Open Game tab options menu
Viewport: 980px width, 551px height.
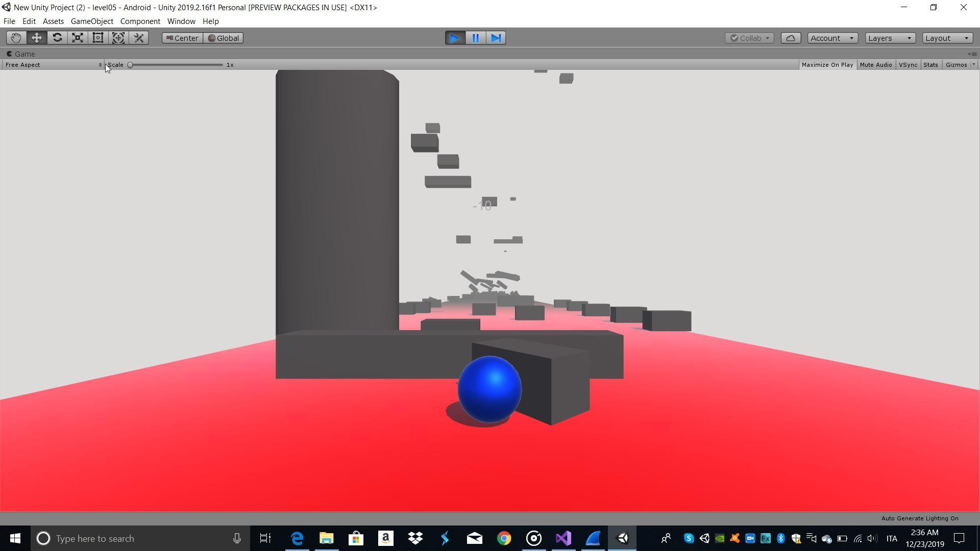click(x=972, y=54)
